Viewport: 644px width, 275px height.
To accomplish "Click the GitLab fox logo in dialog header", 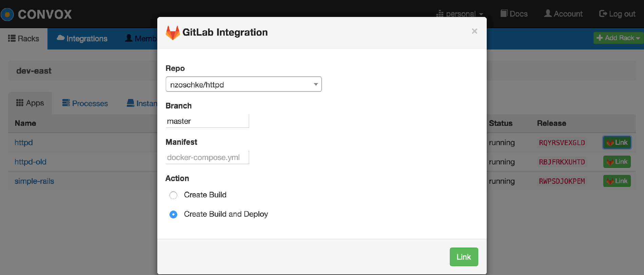I will click(x=173, y=33).
